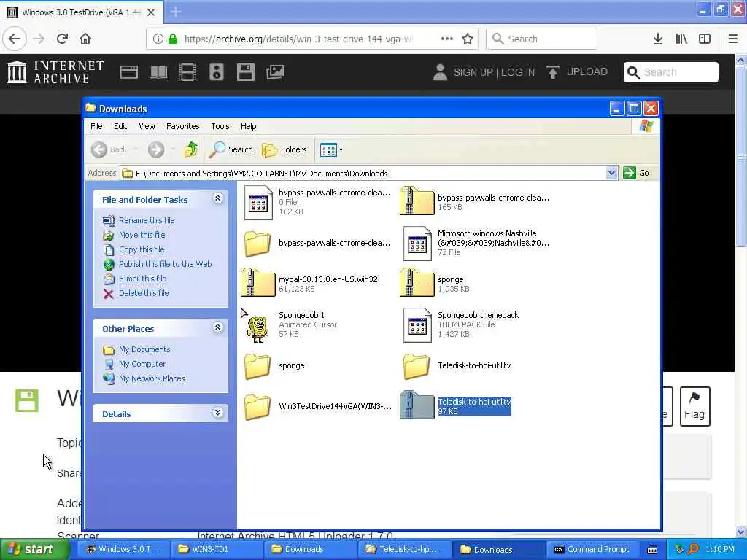Expand the Details panel
The width and height of the screenshot is (747, 560).
217,413
